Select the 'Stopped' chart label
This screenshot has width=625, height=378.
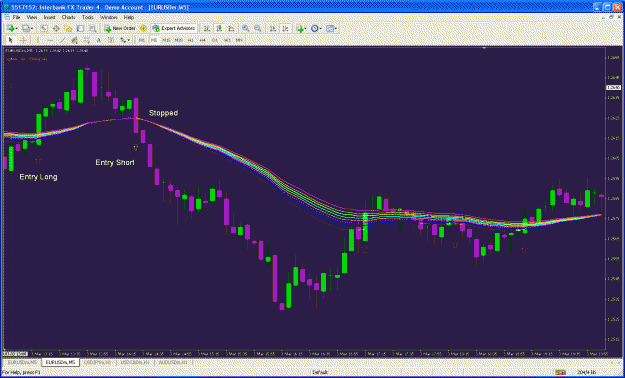pos(163,113)
